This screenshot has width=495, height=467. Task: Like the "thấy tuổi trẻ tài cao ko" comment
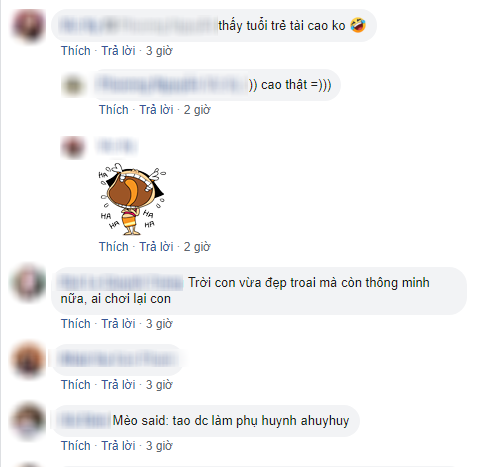click(76, 51)
